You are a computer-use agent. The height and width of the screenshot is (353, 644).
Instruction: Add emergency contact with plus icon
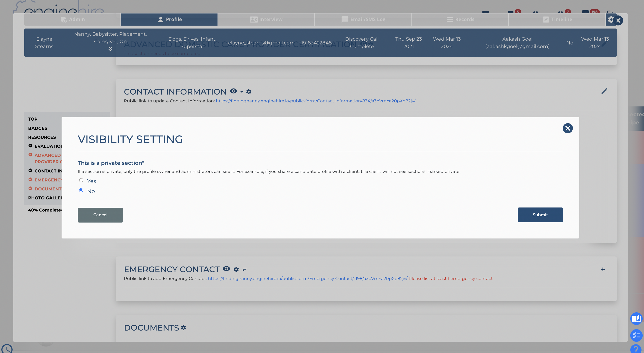point(603,269)
